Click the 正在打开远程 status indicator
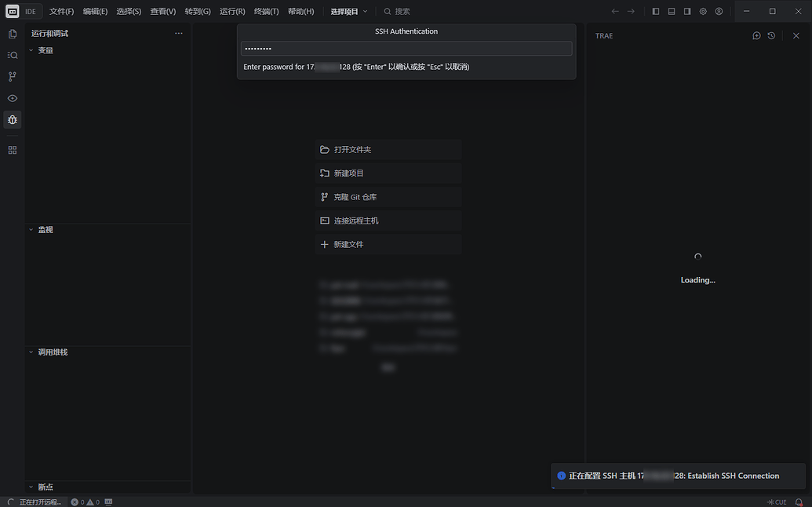 click(x=35, y=502)
